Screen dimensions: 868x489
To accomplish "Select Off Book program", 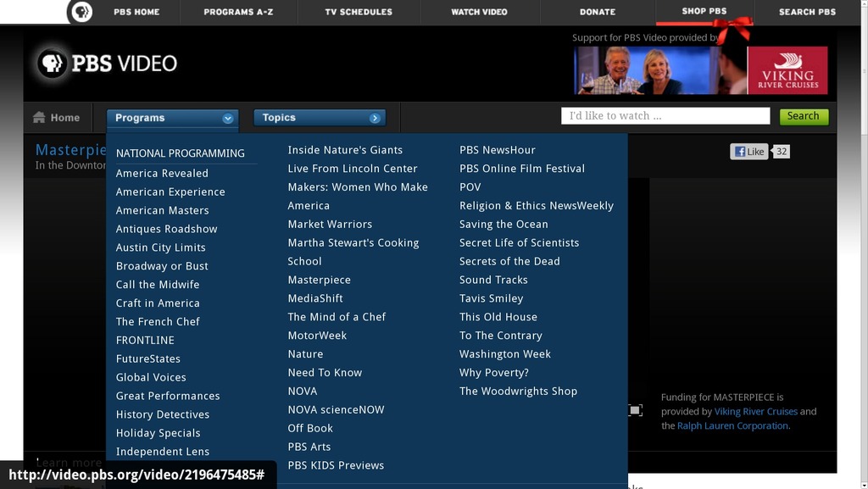I will click(x=310, y=428).
